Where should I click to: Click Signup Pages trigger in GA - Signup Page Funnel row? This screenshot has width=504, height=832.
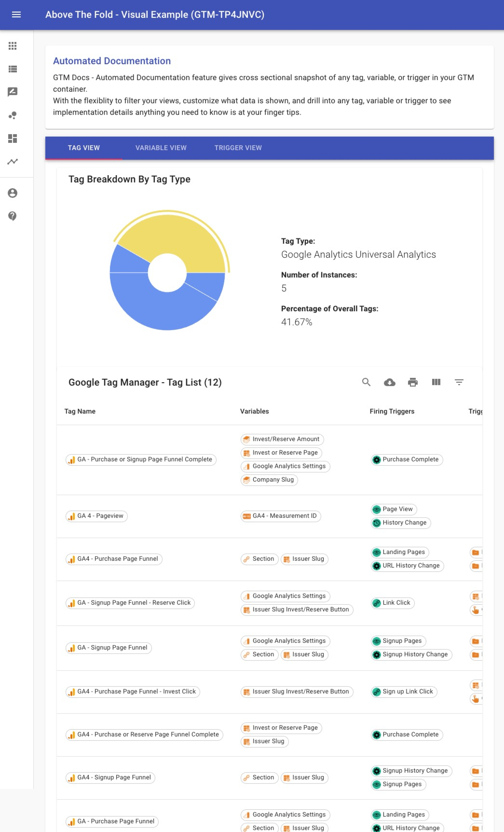coord(398,641)
